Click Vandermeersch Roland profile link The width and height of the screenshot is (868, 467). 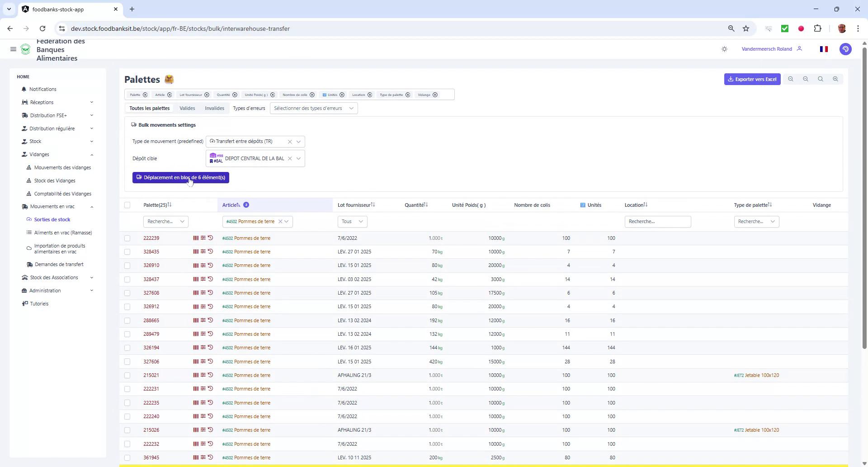(767, 49)
